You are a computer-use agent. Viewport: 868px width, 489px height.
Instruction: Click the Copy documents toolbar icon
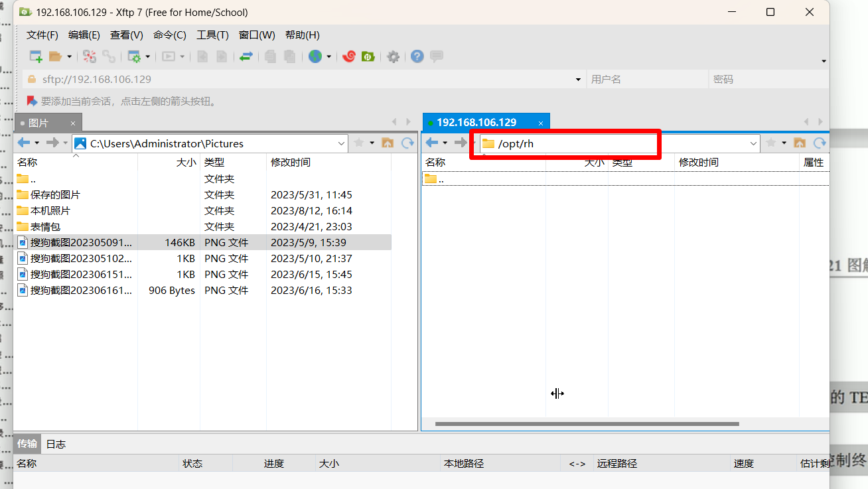(x=270, y=57)
